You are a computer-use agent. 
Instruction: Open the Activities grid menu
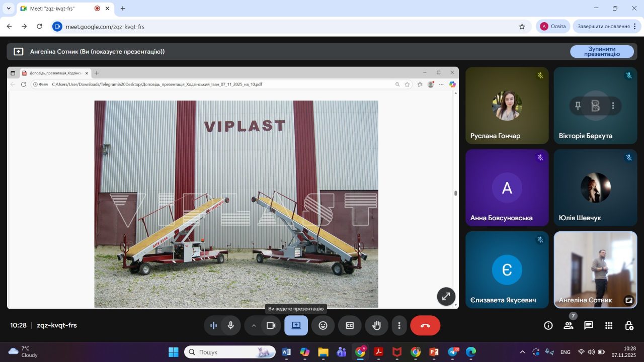tap(609, 325)
